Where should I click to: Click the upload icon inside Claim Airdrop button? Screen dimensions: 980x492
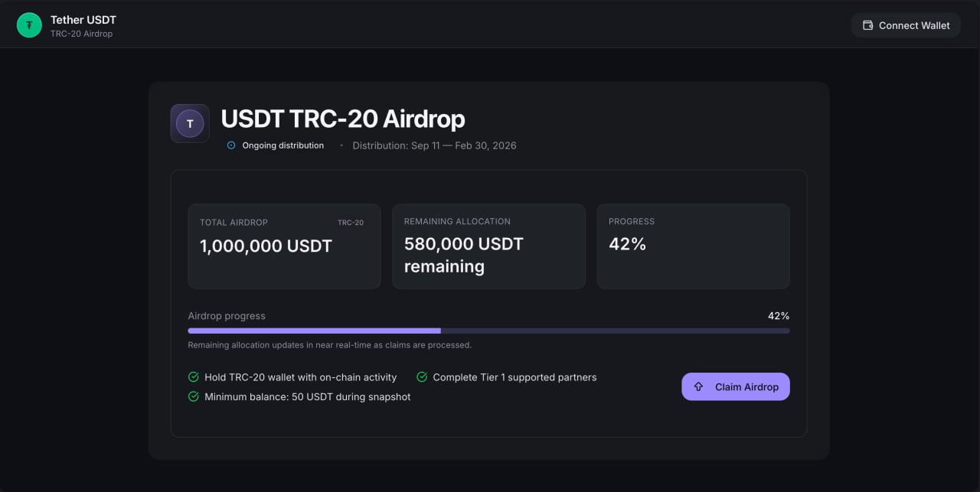coord(698,386)
